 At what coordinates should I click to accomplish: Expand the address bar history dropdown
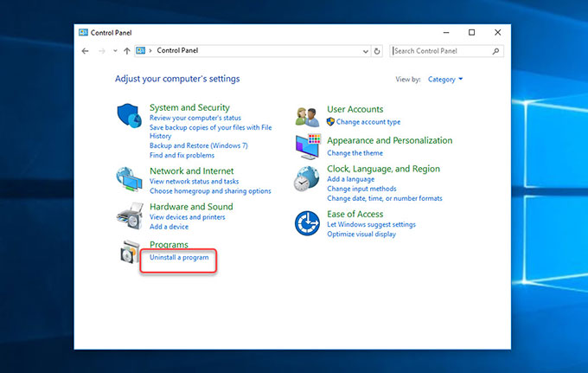tap(366, 51)
